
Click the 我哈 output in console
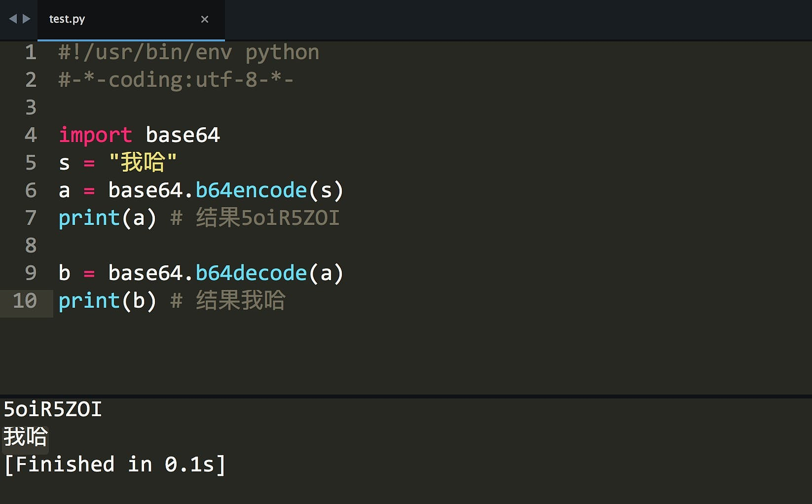point(26,437)
